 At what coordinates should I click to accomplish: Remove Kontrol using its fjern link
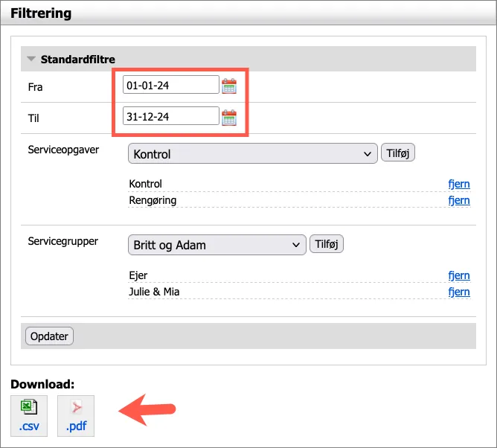pyautogui.click(x=458, y=184)
